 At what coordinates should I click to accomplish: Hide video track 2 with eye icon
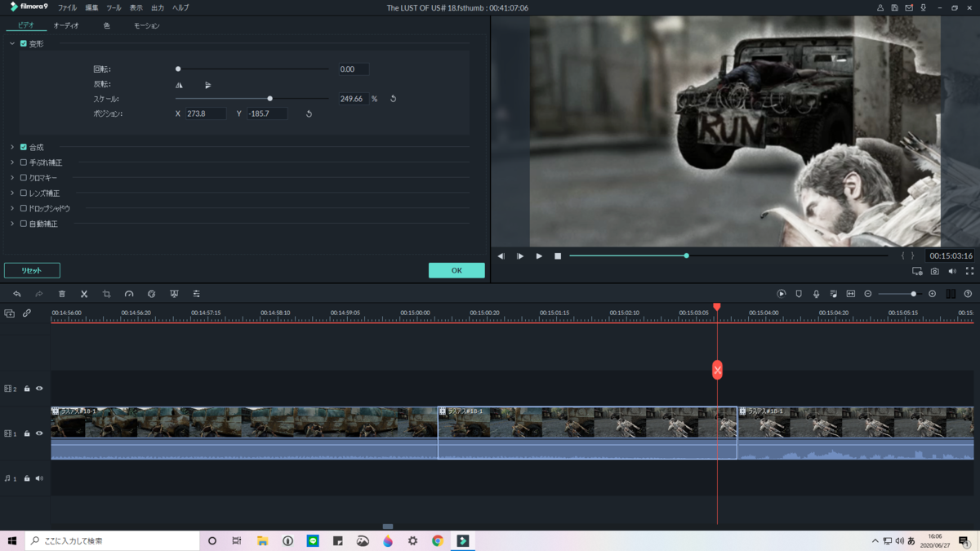38,389
